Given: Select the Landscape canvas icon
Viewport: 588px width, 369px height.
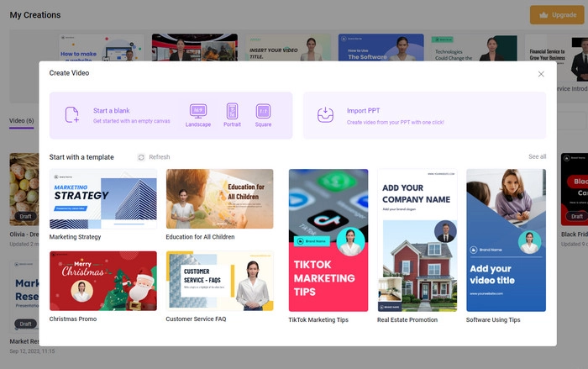Looking at the screenshot, I should pos(198,111).
